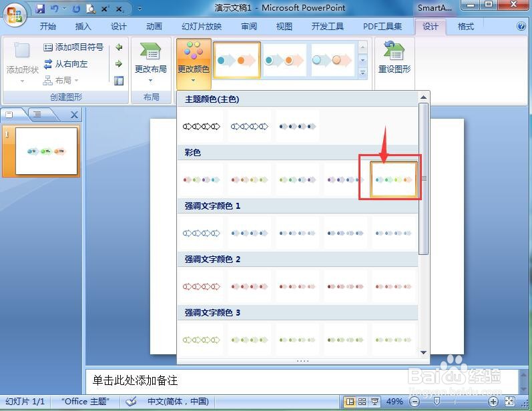
Task: Open the Help question mark icon
Action: point(521,26)
